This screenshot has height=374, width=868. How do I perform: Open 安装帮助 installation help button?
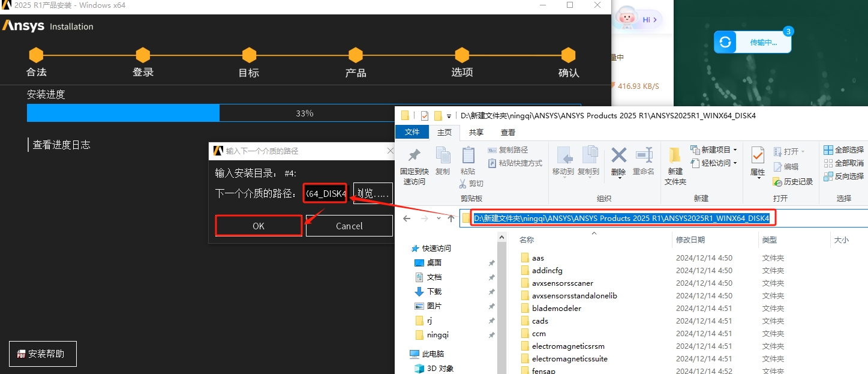click(43, 354)
